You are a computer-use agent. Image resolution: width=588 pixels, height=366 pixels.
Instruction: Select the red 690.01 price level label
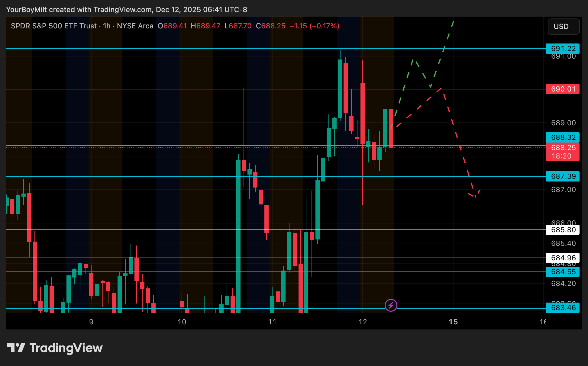click(563, 89)
